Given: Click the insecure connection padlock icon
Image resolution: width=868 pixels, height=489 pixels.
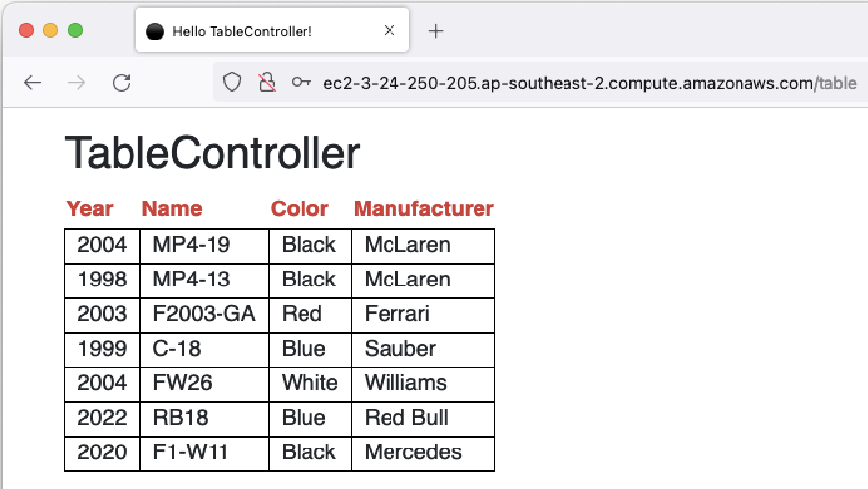Looking at the screenshot, I should pos(267,83).
